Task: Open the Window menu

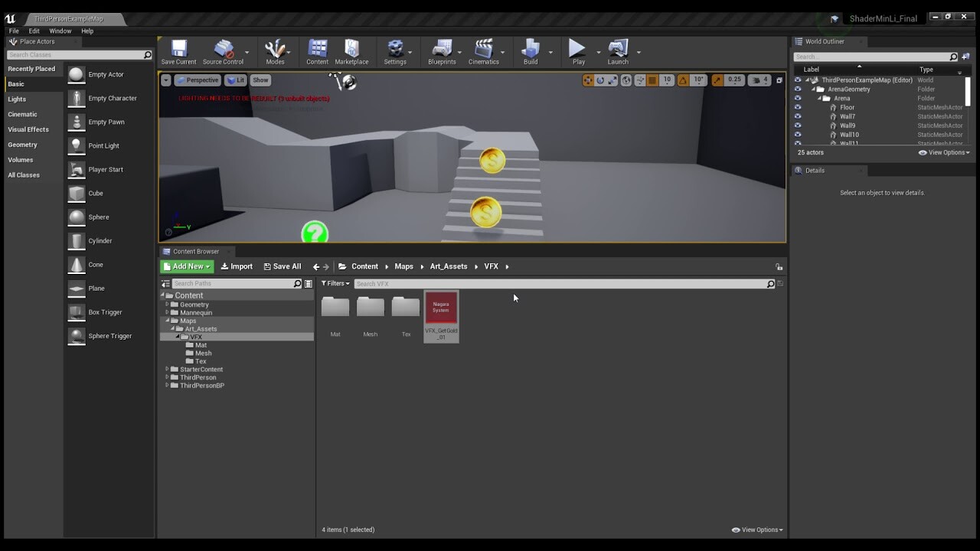Action: pos(60,31)
